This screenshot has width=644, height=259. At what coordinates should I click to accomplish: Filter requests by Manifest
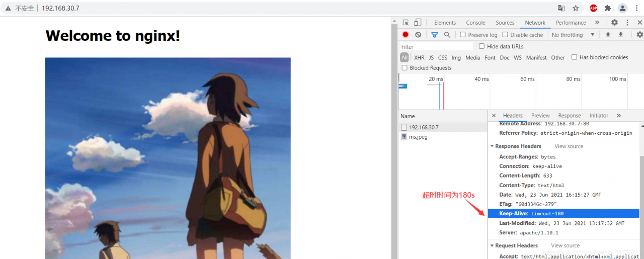(536, 58)
